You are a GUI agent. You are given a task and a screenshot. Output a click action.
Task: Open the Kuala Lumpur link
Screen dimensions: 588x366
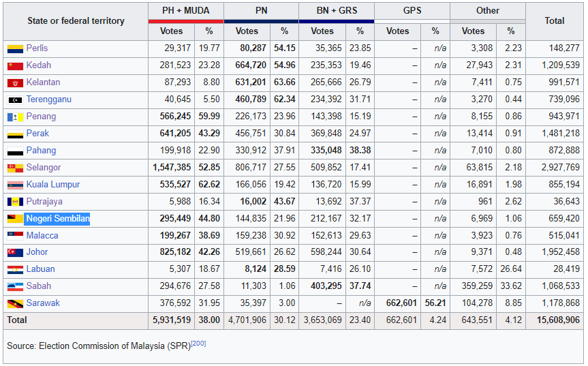(53, 185)
